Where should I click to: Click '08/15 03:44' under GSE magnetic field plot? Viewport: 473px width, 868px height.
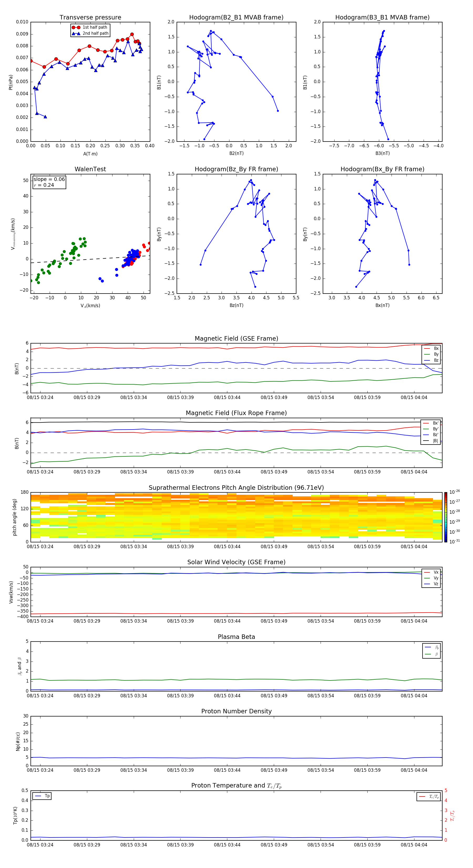(227, 397)
